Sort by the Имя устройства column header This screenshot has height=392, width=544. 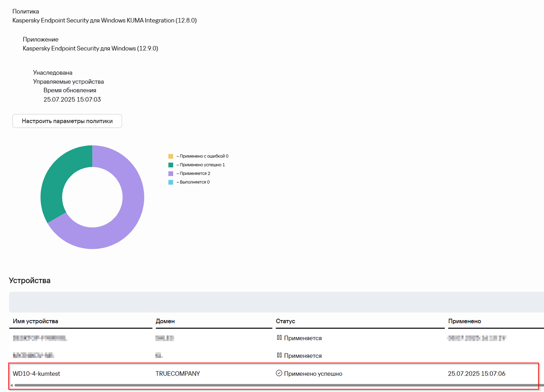point(36,321)
